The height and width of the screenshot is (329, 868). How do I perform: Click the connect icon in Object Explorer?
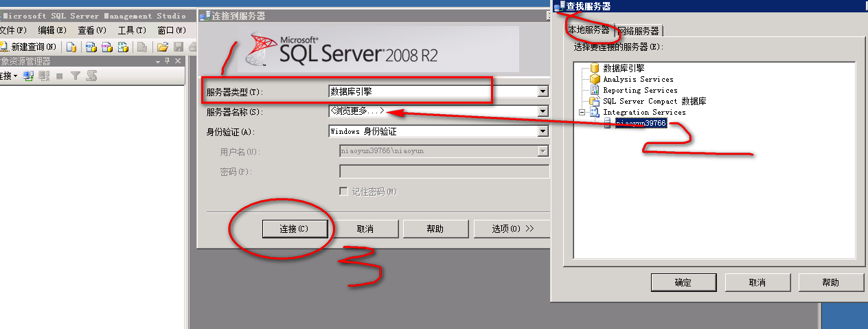tap(28, 76)
